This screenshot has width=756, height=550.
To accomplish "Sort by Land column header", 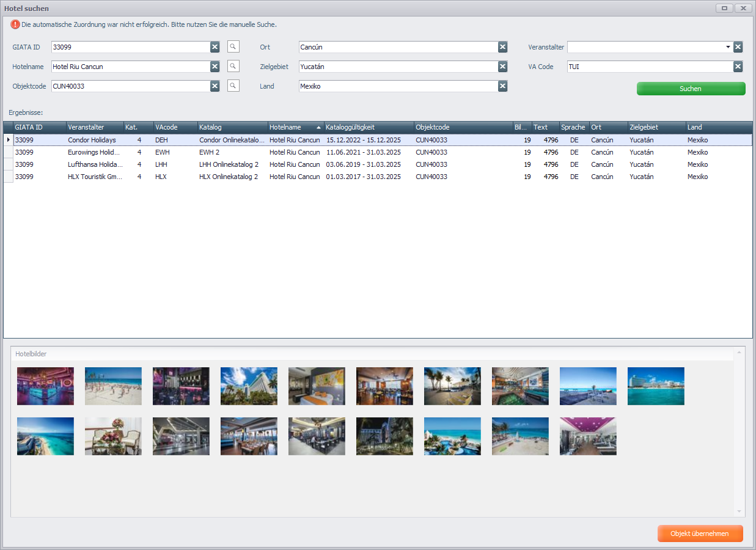I will coord(719,127).
